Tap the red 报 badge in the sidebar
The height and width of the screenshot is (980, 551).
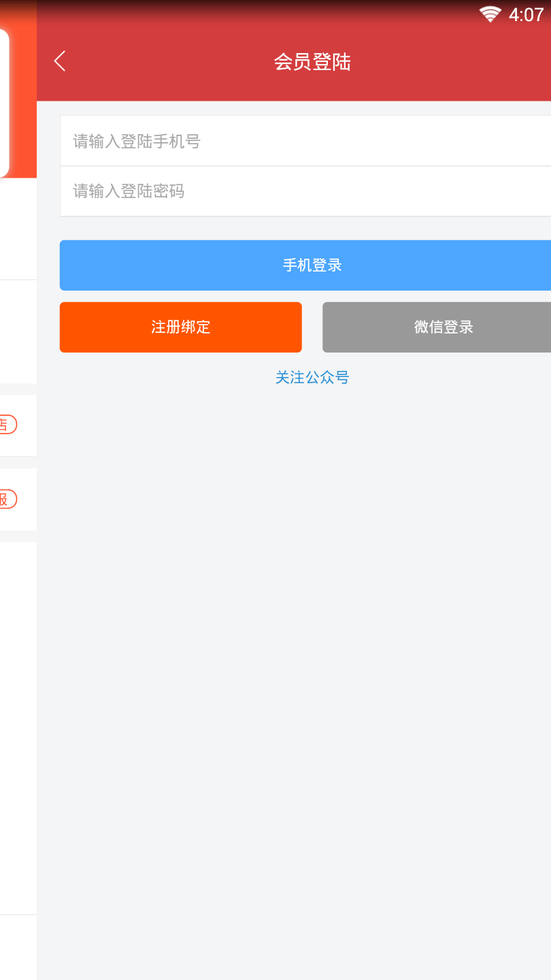[8, 499]
